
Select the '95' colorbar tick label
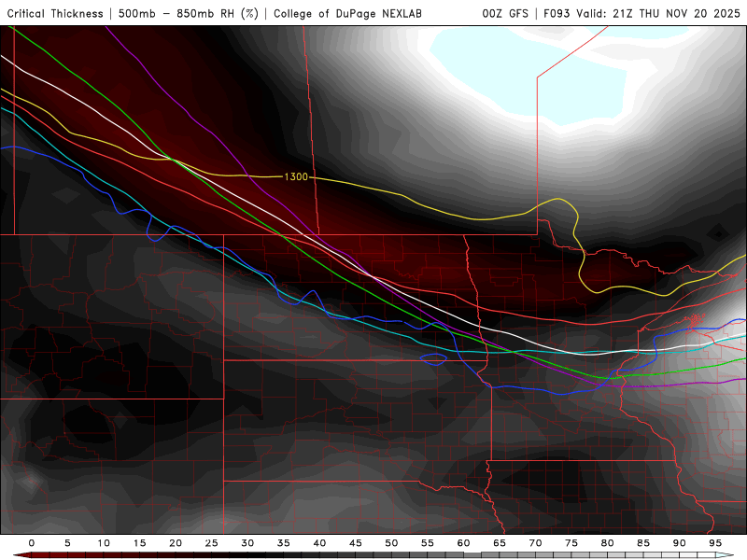pyautogui.click(x=715, y=543)
